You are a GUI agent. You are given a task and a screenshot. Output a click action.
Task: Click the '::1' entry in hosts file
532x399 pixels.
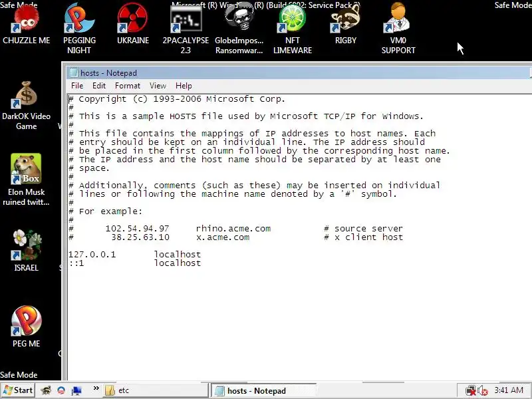[x=76, y=263]
